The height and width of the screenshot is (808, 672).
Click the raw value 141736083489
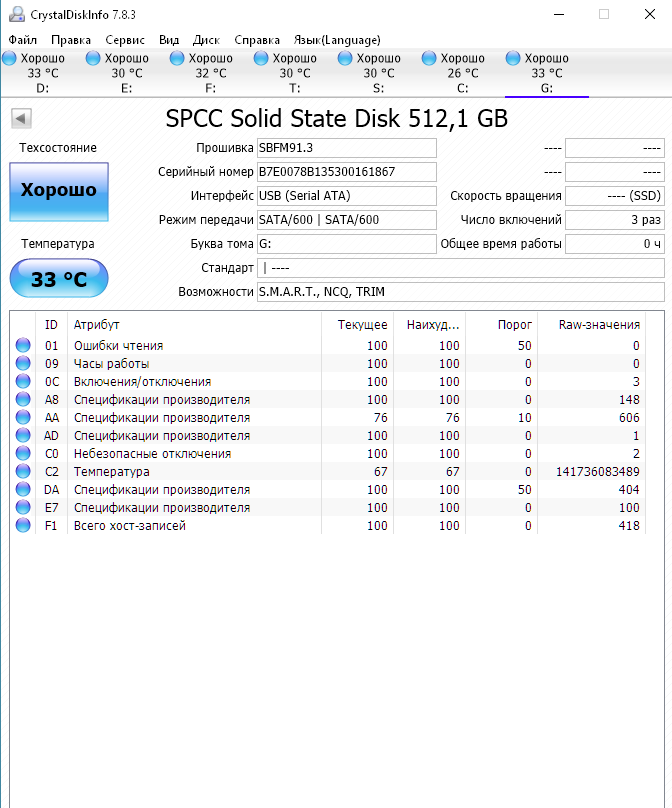pyautogui.click(x=597, y=472)
